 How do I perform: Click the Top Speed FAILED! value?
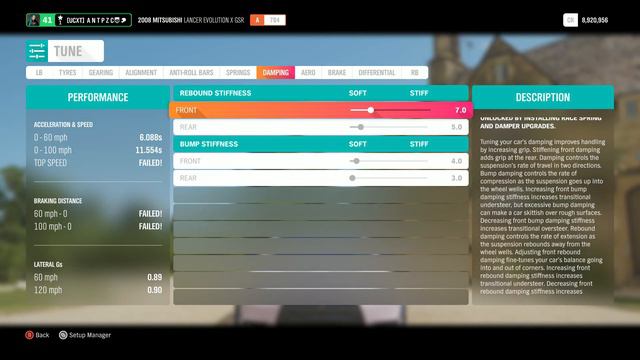point(150,163)
